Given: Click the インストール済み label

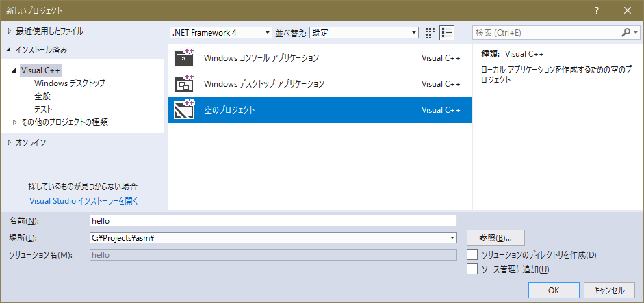Looking at the screenshot, I should [42, 50].
